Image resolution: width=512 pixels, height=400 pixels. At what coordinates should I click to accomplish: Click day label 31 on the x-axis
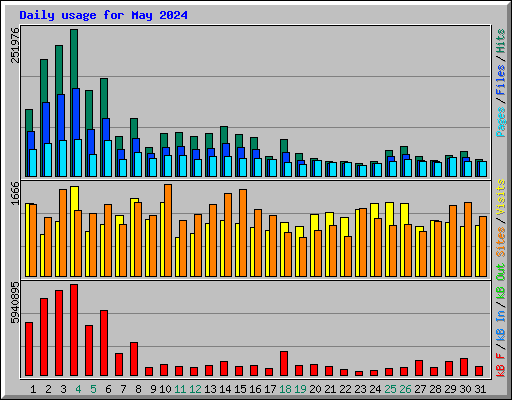pos(480,389)
